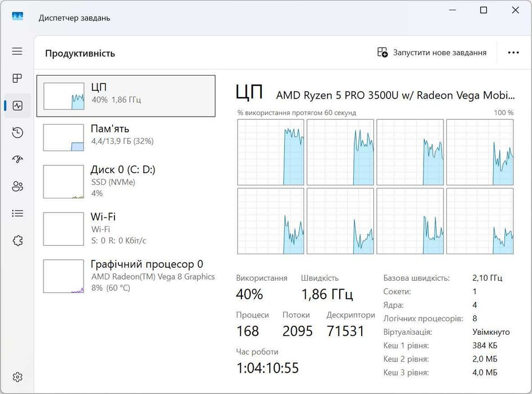The image size is (532, 394).
Task: Click third logical processor graph, top row
Action: pyautogui.click(x=410, y=152)
